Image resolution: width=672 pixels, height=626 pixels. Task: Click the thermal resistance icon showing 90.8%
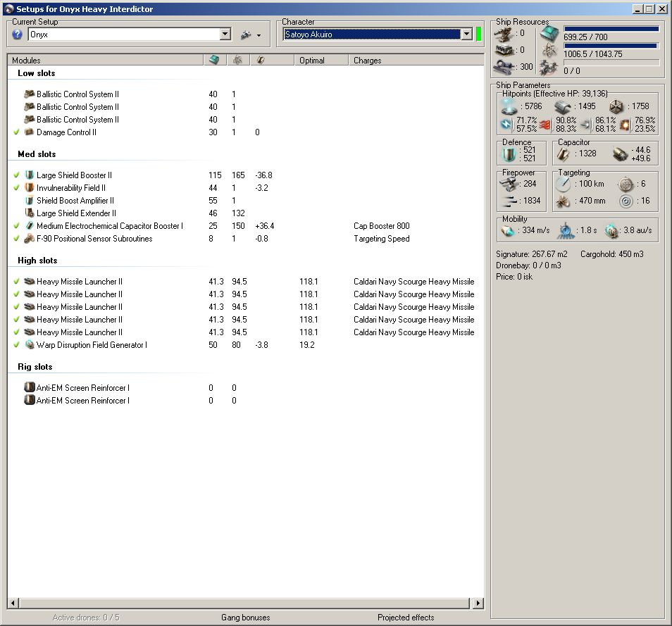point(545,125)
